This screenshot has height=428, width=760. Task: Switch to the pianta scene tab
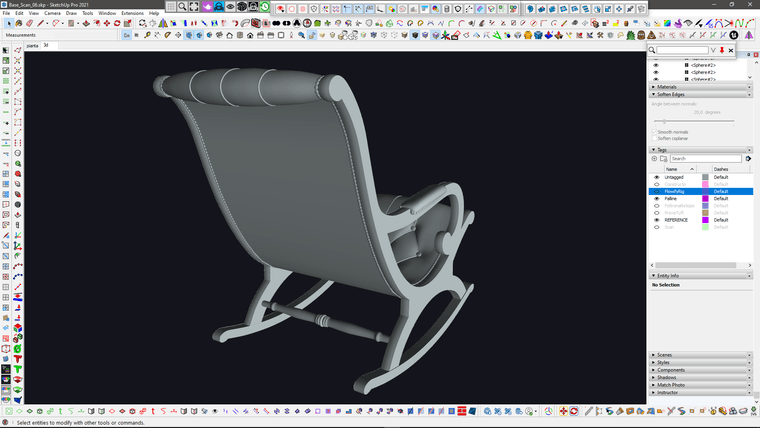(x=32, y=45)
